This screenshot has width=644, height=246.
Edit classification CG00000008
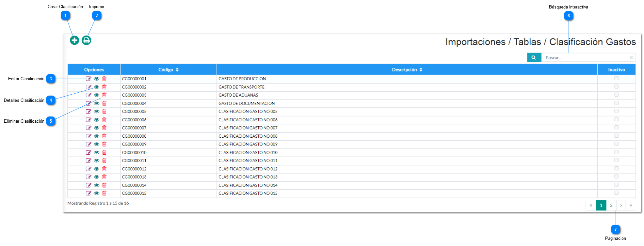coord(89,136)
